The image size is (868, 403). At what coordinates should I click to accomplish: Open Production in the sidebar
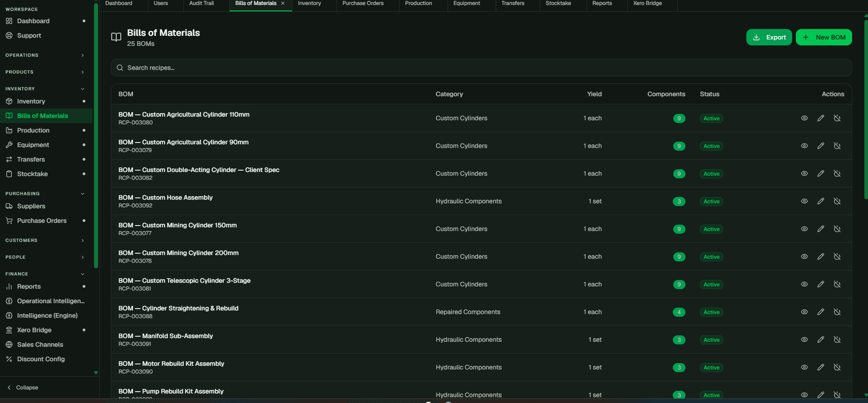pos(46,130)
